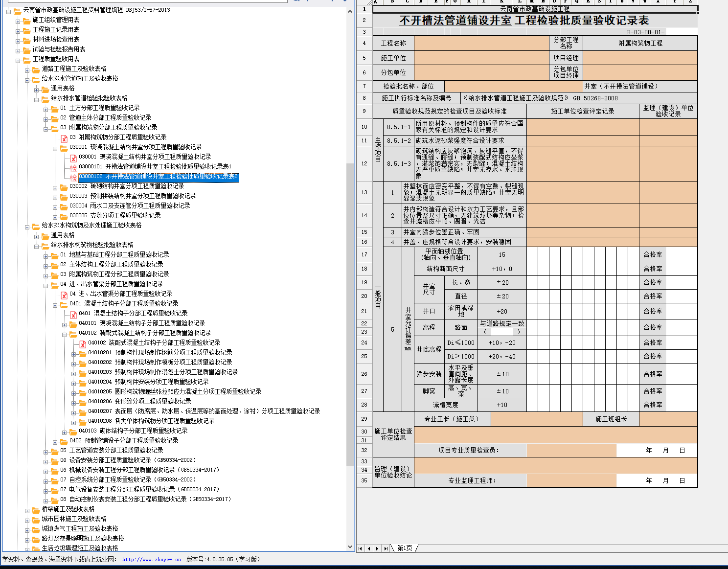Click the folder icon beside 030002 砖砌结构井室分项工程质量验收记录
Image resolution: width=728 pixels, height=569 pixels.
64,187
